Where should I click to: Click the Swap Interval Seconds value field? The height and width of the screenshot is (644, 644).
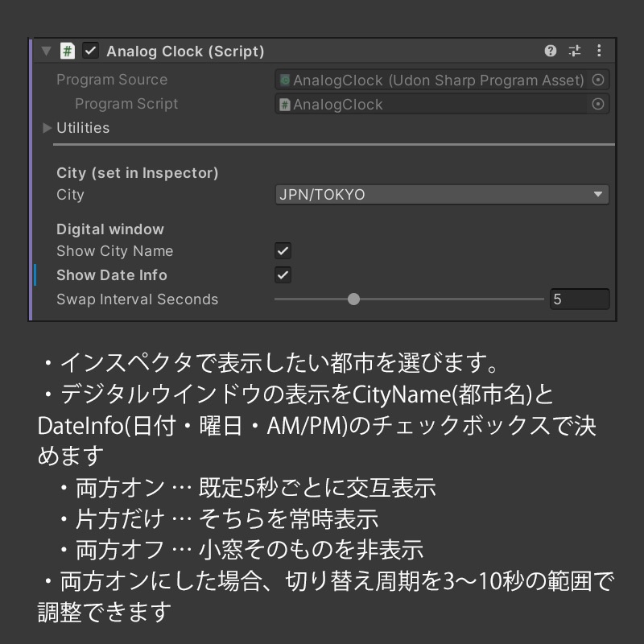click(x=580, y=299)
